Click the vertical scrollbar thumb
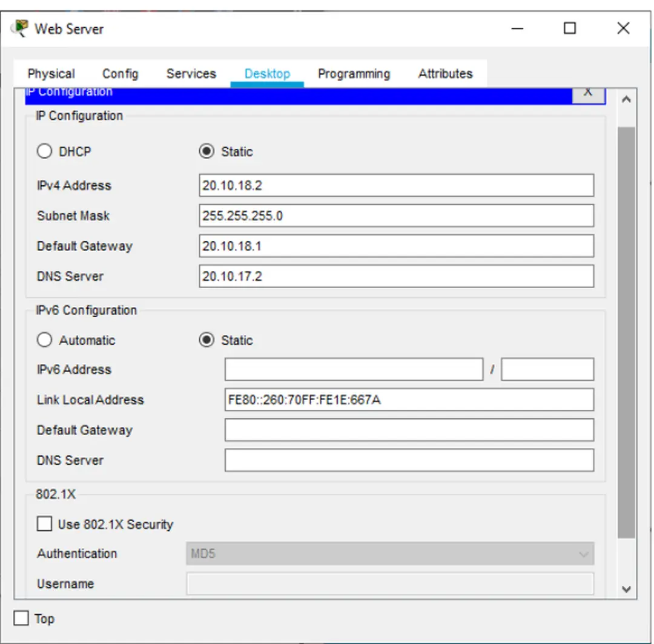The width and height of the screenshot is (654, 644). pyautogui.click(x=627, y=332)
